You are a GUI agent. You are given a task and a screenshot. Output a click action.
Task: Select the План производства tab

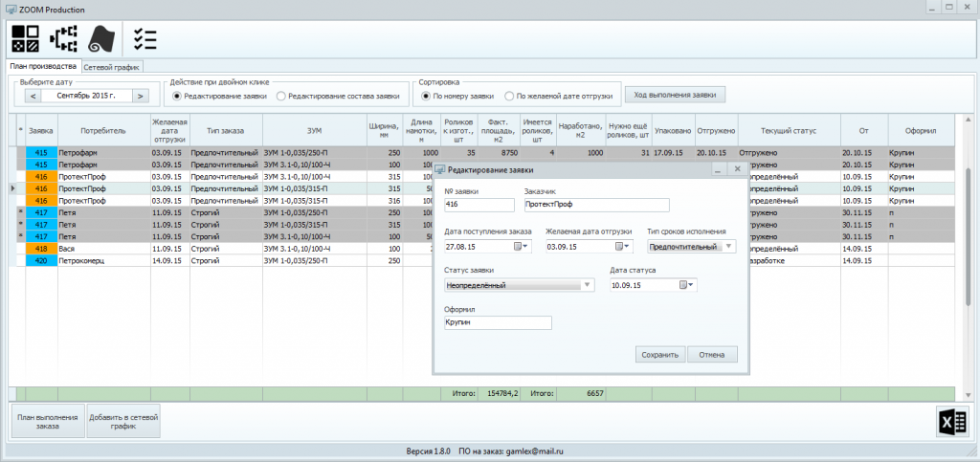point(42,67)
